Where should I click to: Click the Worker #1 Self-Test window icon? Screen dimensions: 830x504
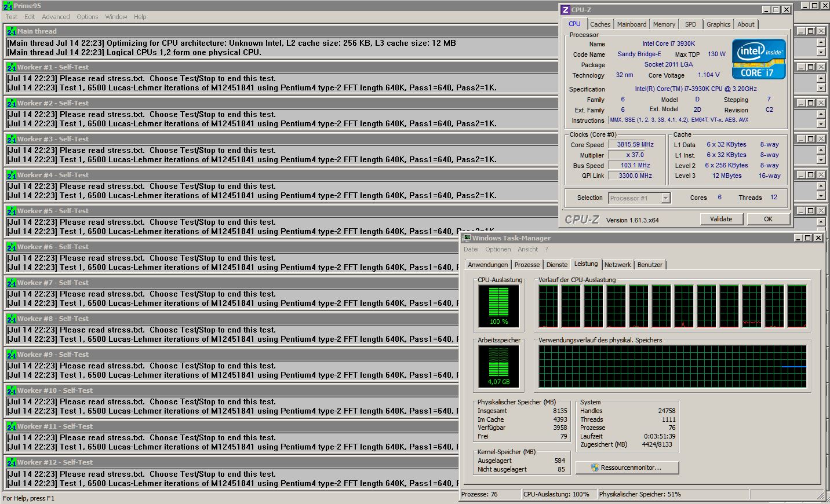tap(11, 67)
